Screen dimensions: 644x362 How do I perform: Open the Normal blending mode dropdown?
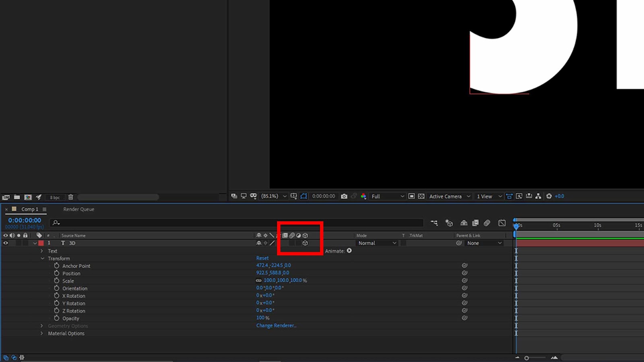point(377,243)
